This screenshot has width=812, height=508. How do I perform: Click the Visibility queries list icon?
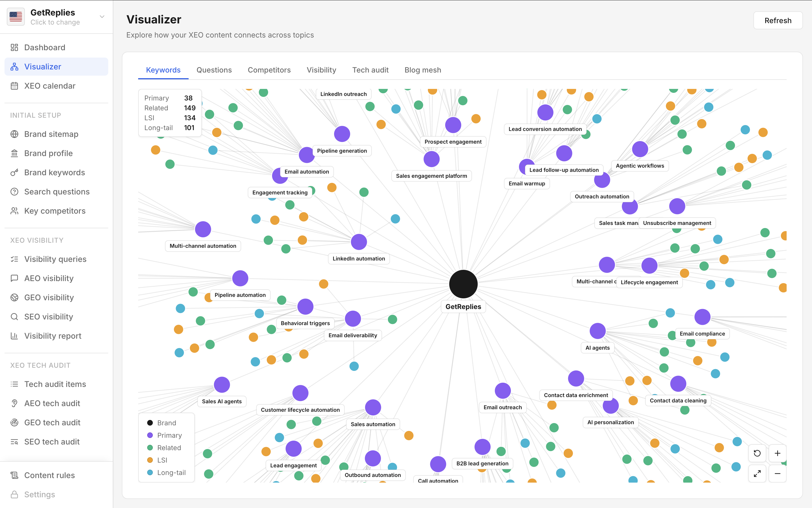(14, 259)
